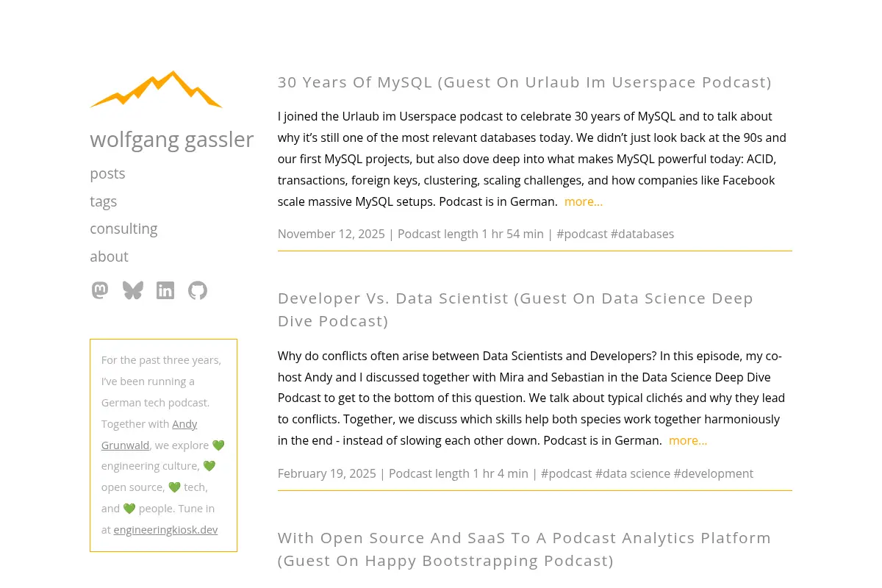Filter by the #databases tag
The width and height of the screenshot is (882, 588).
pyautogui.click(x=642, y=234)
